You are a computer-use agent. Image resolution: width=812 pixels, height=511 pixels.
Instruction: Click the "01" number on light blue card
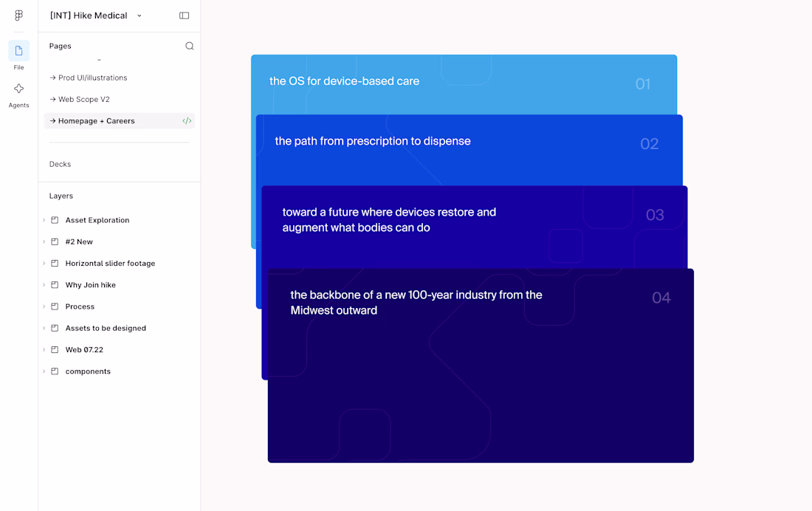pos(643,84)
